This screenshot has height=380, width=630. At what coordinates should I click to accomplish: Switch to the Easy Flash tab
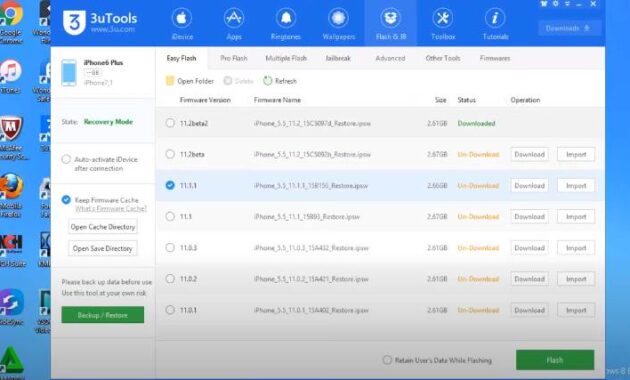click(x=181, y=58)
